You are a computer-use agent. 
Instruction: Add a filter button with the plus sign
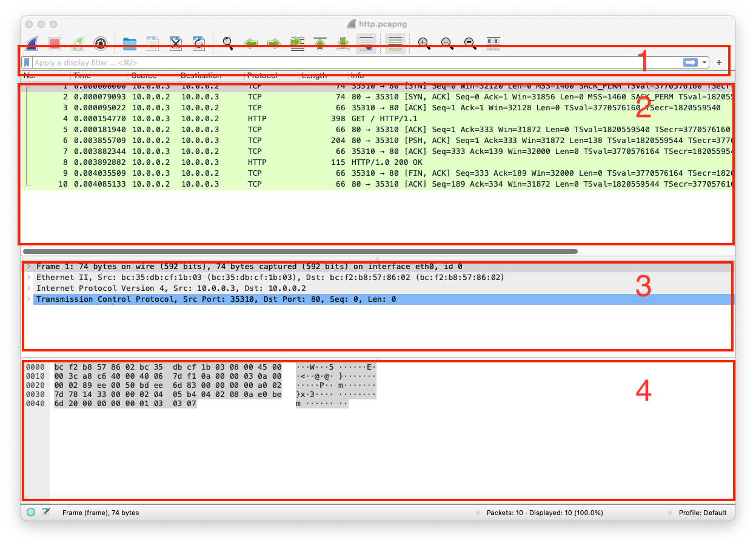(x=719, y=62)
